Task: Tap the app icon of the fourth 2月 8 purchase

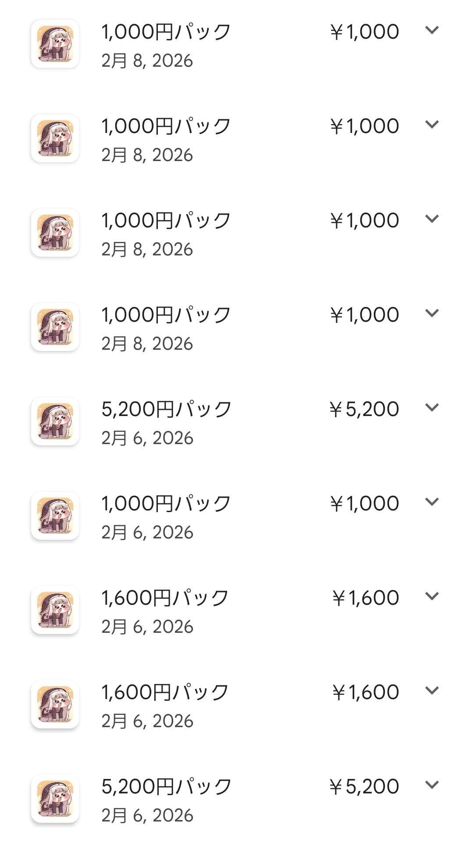Action: [x=55, y=327]
